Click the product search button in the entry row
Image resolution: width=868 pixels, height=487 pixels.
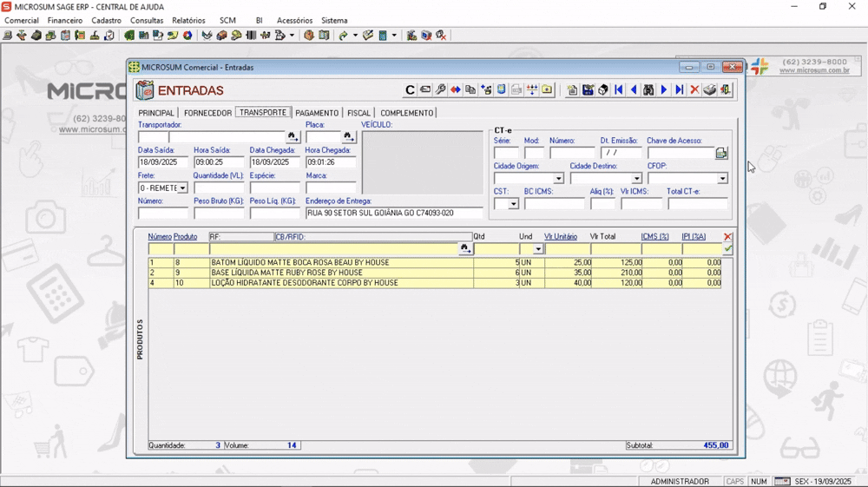click(x=465, y=249)
